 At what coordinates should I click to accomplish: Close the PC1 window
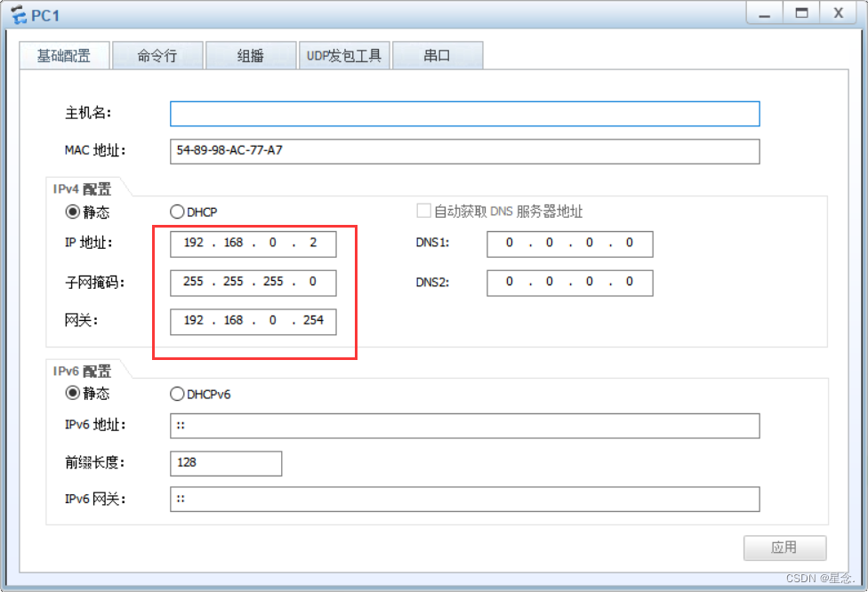[839, 13]
